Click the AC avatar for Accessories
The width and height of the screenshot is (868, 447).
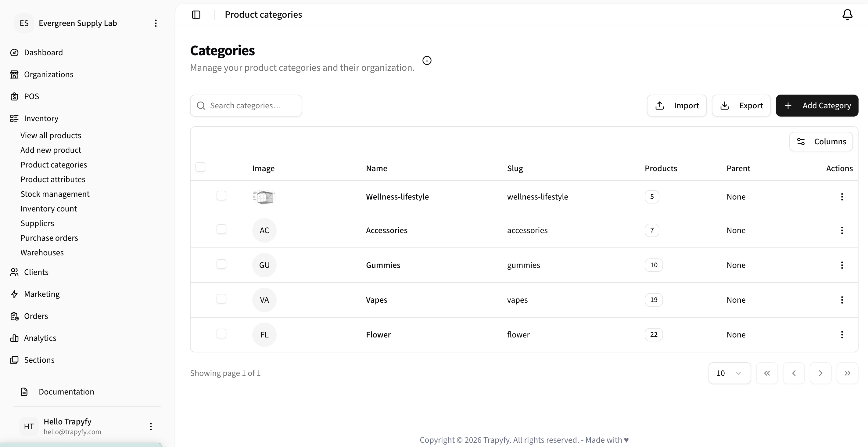[264, 231]
